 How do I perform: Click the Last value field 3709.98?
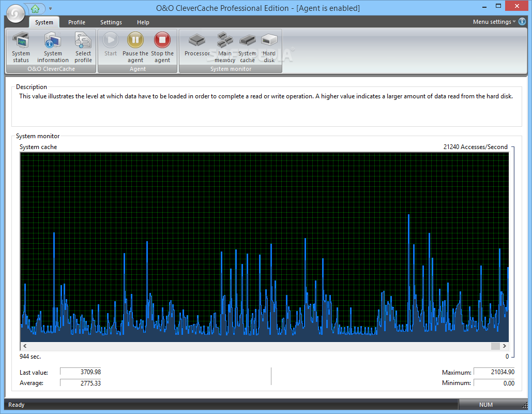tap(81, 372)
